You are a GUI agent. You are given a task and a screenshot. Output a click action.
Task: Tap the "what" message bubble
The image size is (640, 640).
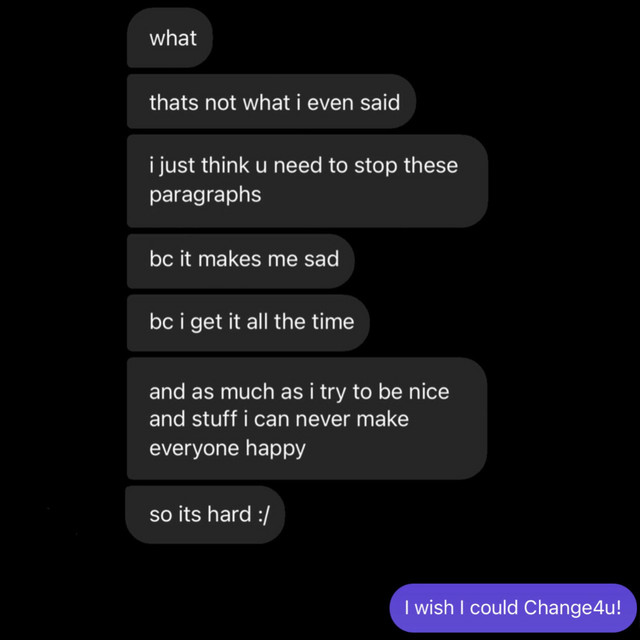click(171, 39)
